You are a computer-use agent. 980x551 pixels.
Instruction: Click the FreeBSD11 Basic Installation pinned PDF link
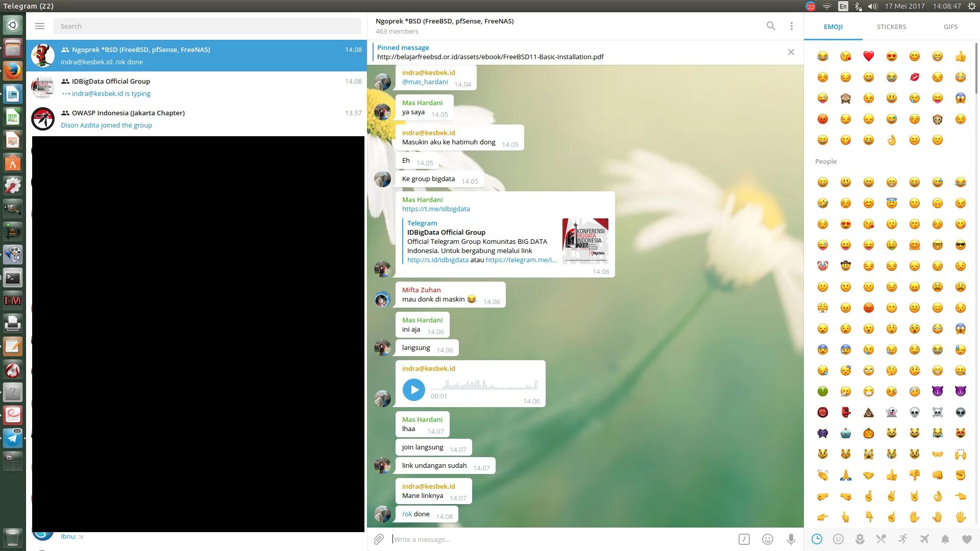coord(490,57)
